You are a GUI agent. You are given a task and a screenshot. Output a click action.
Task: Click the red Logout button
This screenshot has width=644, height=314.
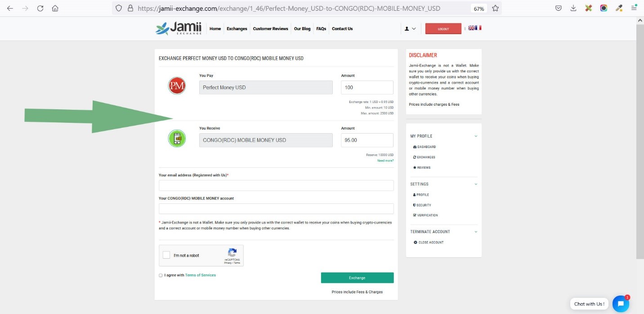pyautogui.click(x=443, y=28)
